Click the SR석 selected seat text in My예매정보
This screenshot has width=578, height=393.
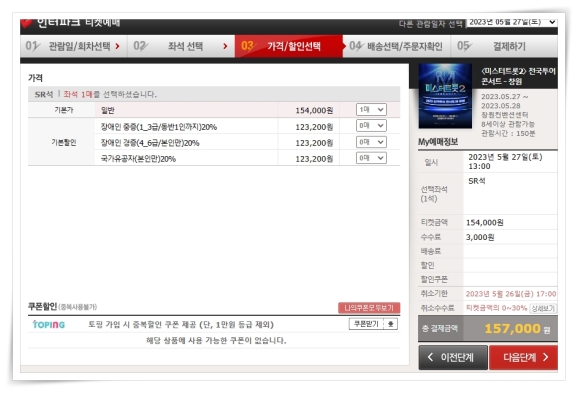[477, 181]
